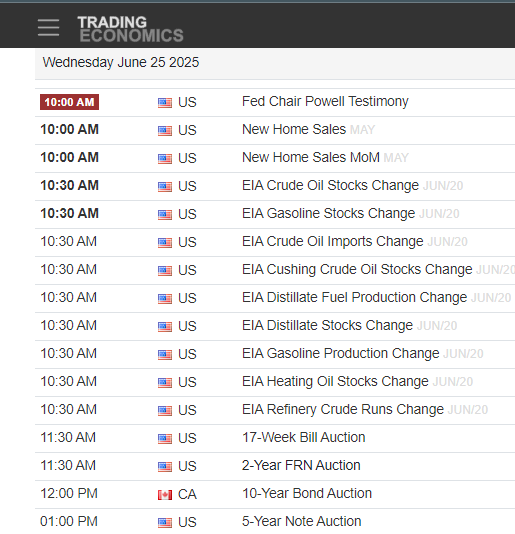This screenshot has width=515, height=534.
Task: Click US flag in 5-Year Note Auction row
Action: (165, 522)
